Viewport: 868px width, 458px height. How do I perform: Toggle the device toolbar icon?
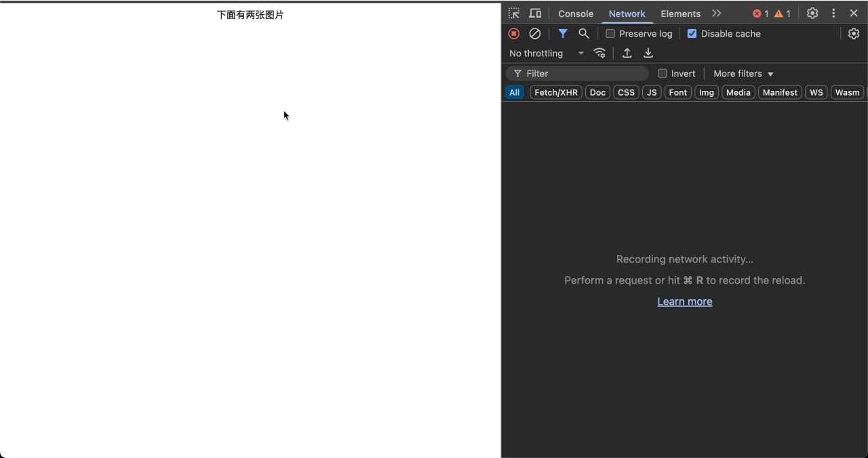[535, 14]
